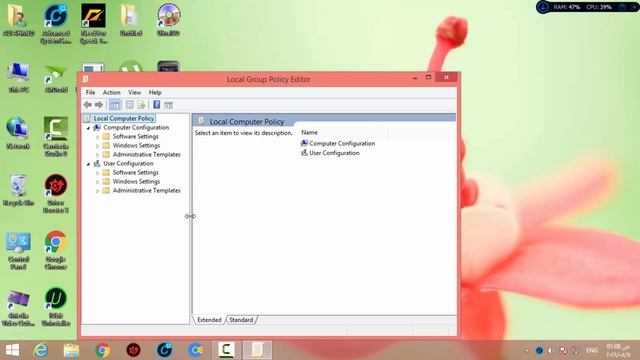Image resolution: width=640 pixels, height=360 pixels.
Task: Open the UltraISO disc desktop shortcut
Action: point(168,20)
